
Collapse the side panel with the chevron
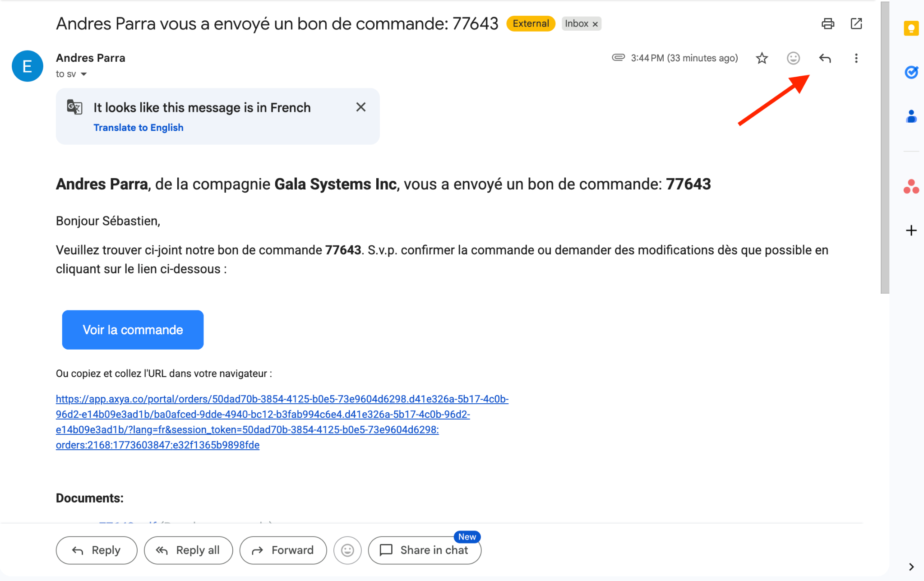coord(911,567)
